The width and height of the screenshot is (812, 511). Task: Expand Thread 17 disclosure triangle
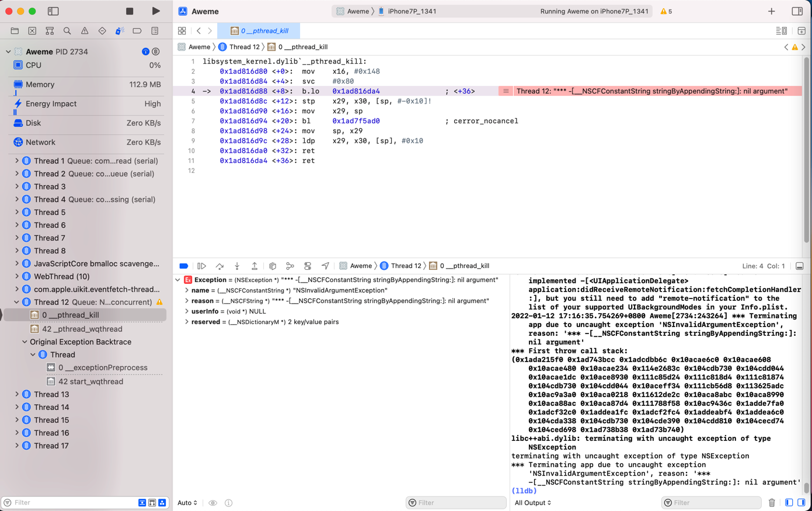coord(17,446)
